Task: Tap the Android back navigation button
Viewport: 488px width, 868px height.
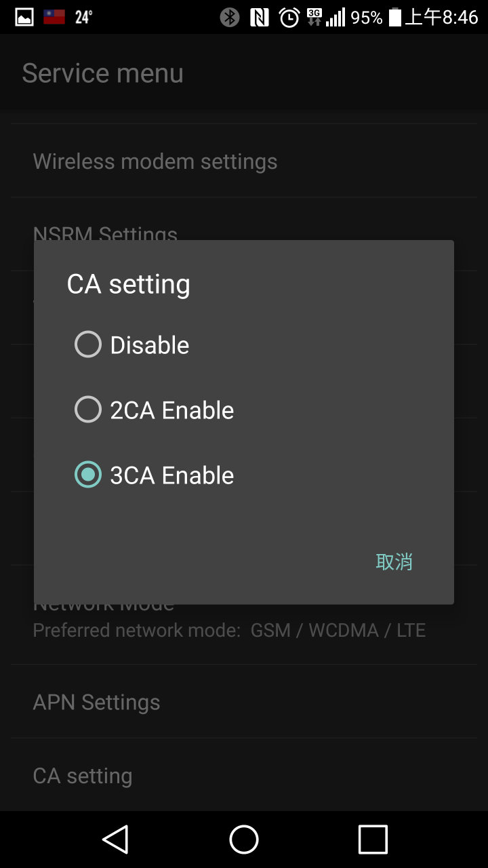Action: tap(115, 840)
